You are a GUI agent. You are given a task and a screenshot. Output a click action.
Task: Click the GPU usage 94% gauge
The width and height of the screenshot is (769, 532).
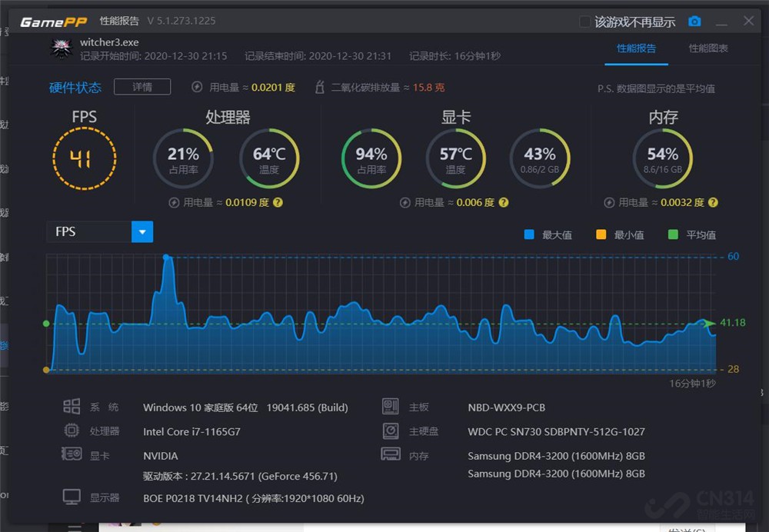tap(371, 158)
